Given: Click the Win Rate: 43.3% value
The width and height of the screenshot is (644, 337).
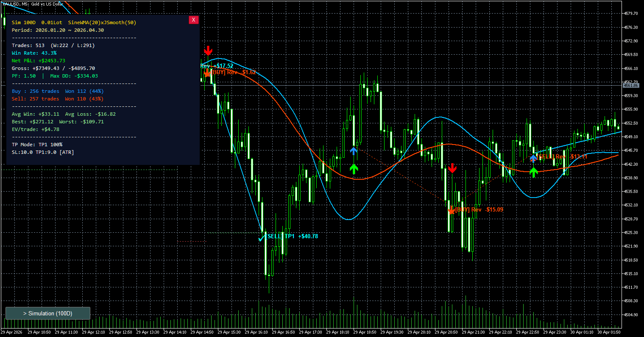Looking at the screenshot, I should 34,53.
